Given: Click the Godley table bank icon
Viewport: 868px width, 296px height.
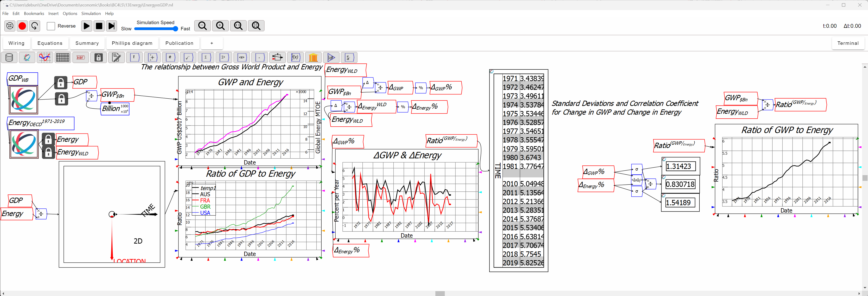Looking at the screenshot, I should tap(313, 57).
